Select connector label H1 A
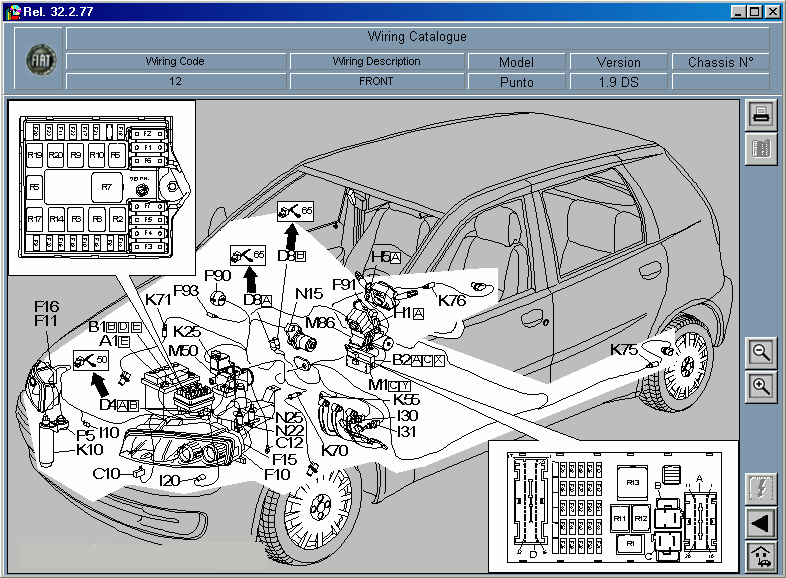Image resolution: width=786 pixels, height=578 pixels. 409,313
